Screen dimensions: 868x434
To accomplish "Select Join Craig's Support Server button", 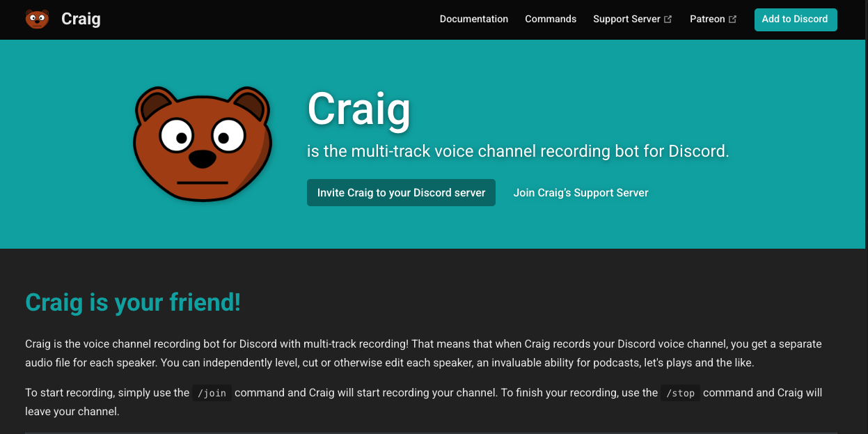I will tap(581, 193).
